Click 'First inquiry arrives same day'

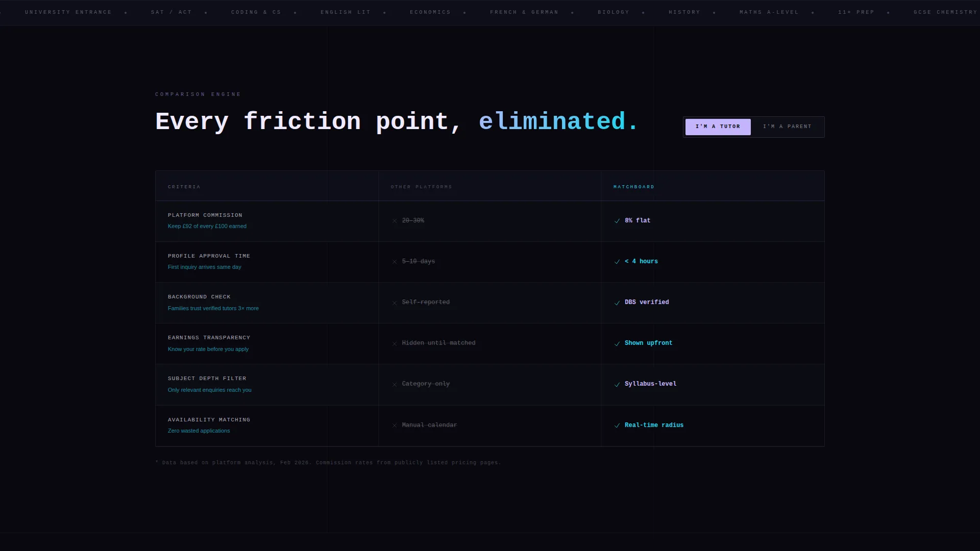click(205, 267)
